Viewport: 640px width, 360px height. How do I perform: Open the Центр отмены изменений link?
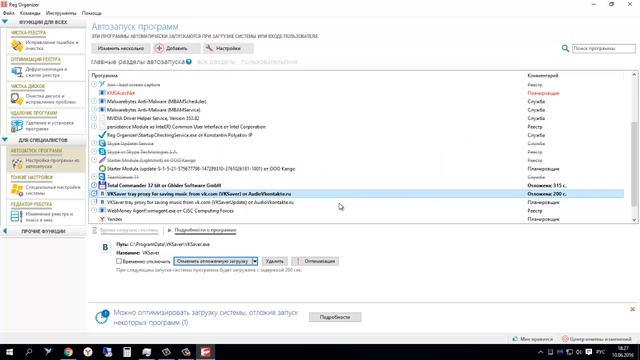click(x=596, y=339)
